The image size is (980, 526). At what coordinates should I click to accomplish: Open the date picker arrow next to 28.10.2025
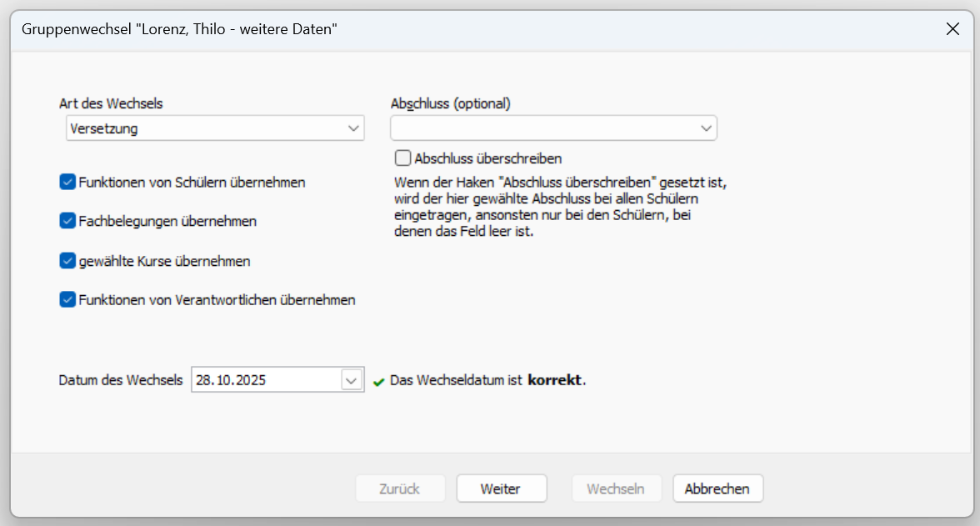coord(352,380)
